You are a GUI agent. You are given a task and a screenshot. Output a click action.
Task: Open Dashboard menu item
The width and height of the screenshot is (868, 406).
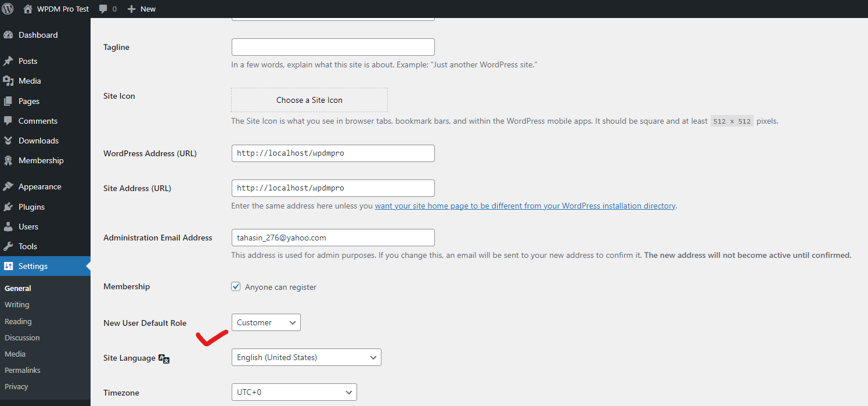[45, 35]
